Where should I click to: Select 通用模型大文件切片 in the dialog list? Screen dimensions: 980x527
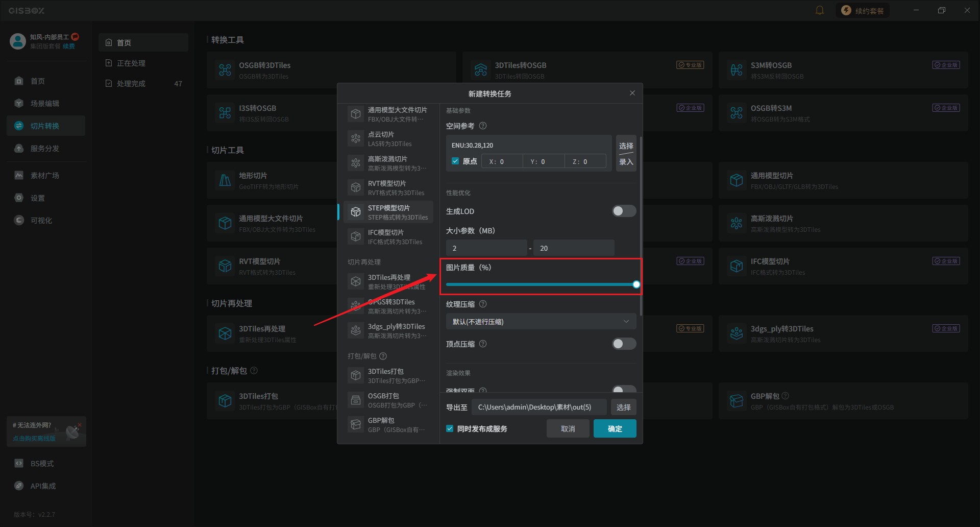(x=388, y=114)
